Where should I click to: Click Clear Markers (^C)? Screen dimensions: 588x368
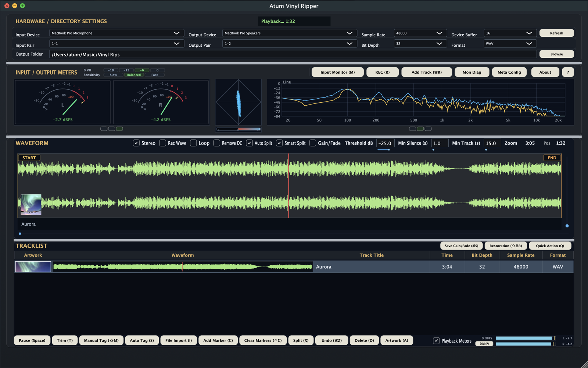click(x=263, y=340)
